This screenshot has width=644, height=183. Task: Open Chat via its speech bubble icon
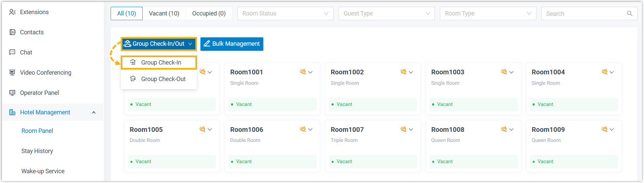click(x=12, y=52)
